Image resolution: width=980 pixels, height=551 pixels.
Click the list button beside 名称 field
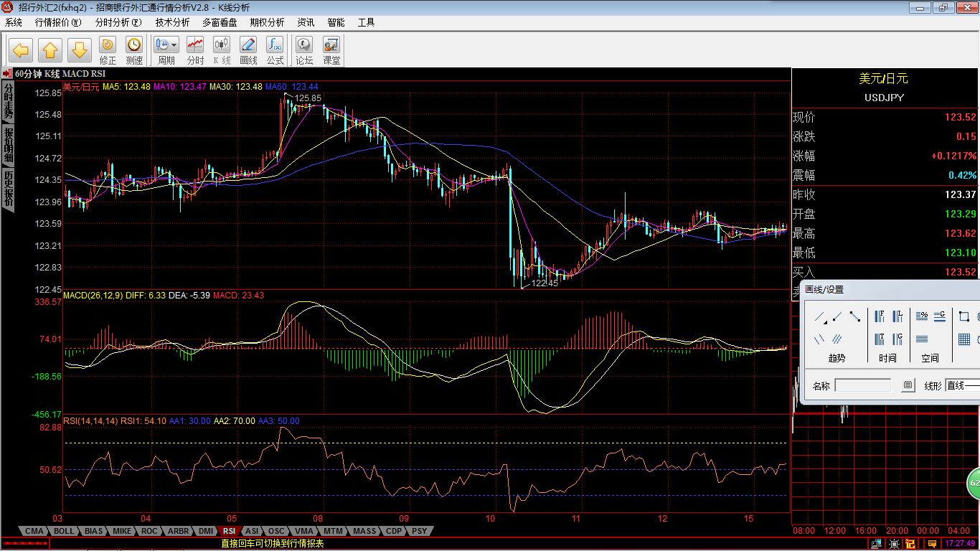pyautogui.click(x=908, y=386)
